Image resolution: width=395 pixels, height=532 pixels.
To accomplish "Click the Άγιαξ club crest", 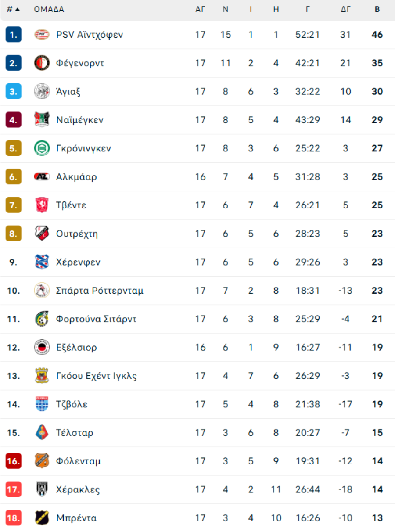I will click(x=42, y=91).
